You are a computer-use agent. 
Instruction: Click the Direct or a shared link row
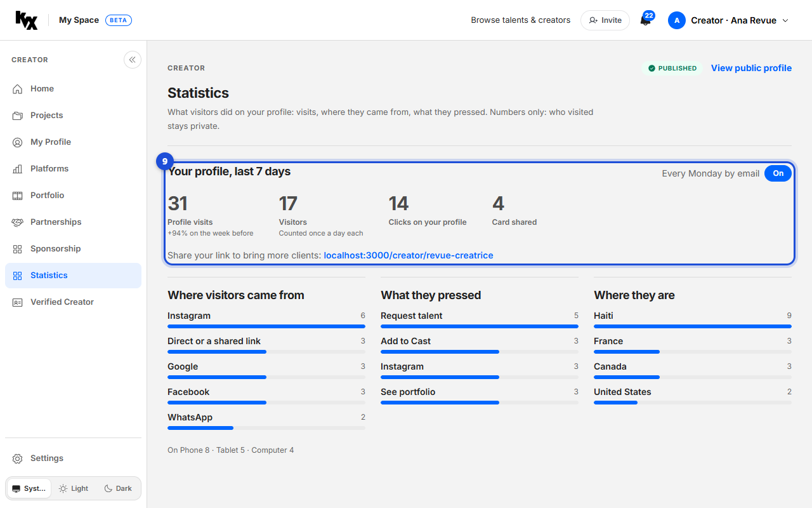(266, 346)
